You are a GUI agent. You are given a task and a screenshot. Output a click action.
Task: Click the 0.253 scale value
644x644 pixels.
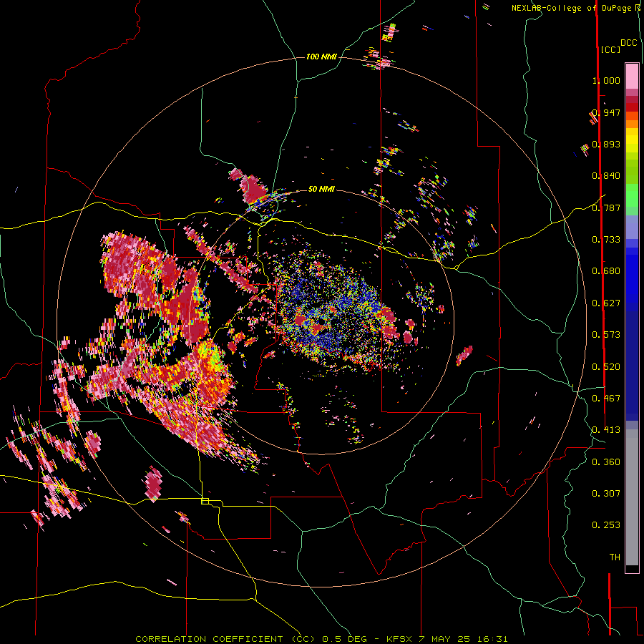coord(606,525)
